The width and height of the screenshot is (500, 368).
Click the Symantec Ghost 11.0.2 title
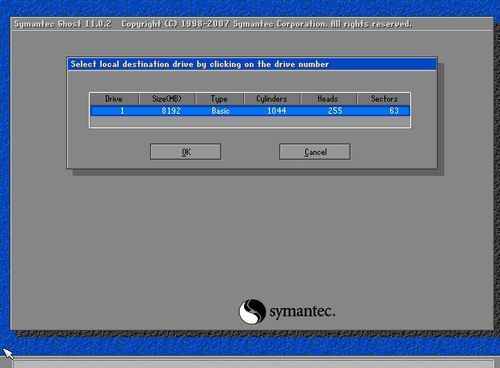(x=63, y=24)
